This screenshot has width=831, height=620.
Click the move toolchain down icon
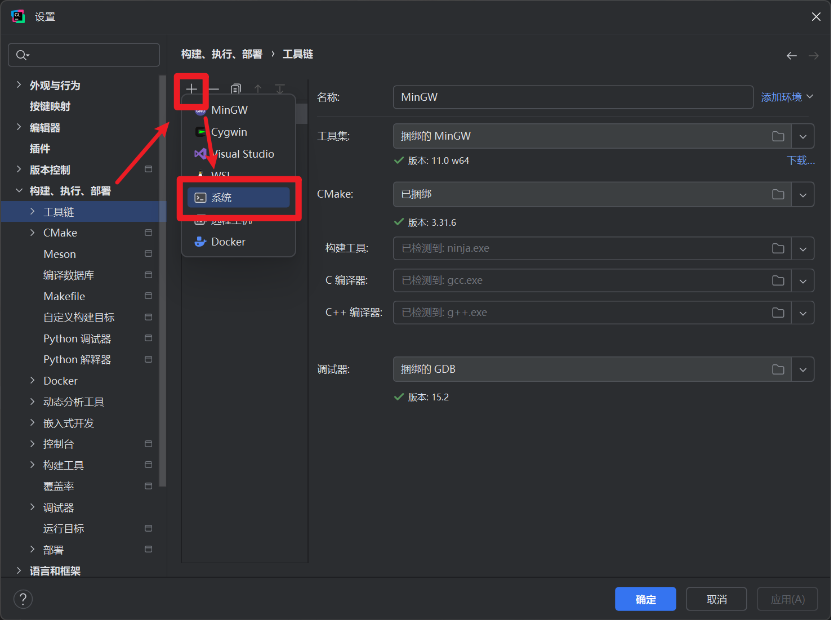280,89
